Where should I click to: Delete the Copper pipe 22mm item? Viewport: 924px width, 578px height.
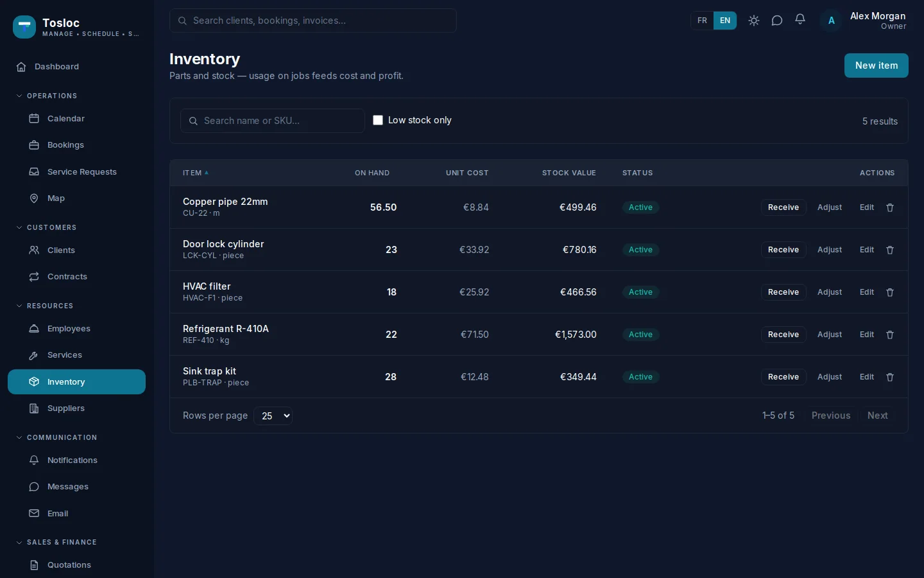[890, 207]
